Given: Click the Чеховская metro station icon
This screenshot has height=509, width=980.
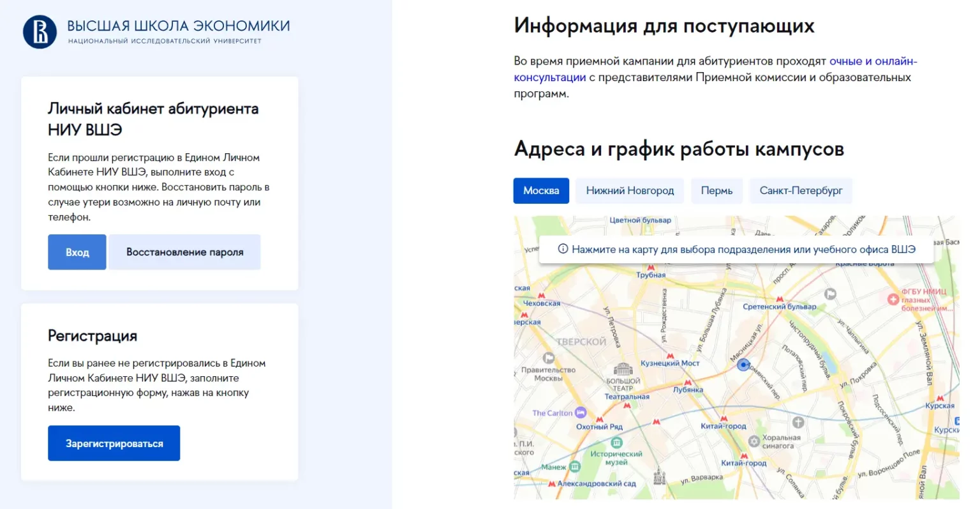Looking at the screenshot, I should 541,296.
